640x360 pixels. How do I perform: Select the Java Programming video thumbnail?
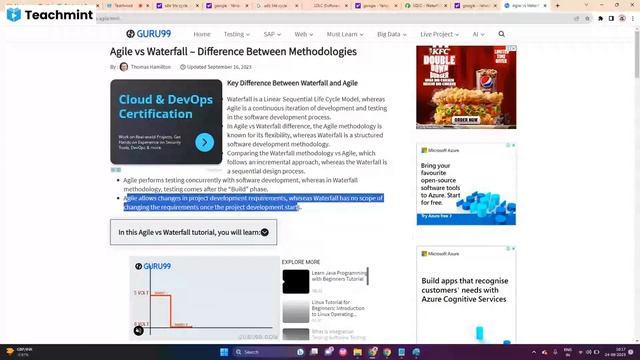(296, 281)
